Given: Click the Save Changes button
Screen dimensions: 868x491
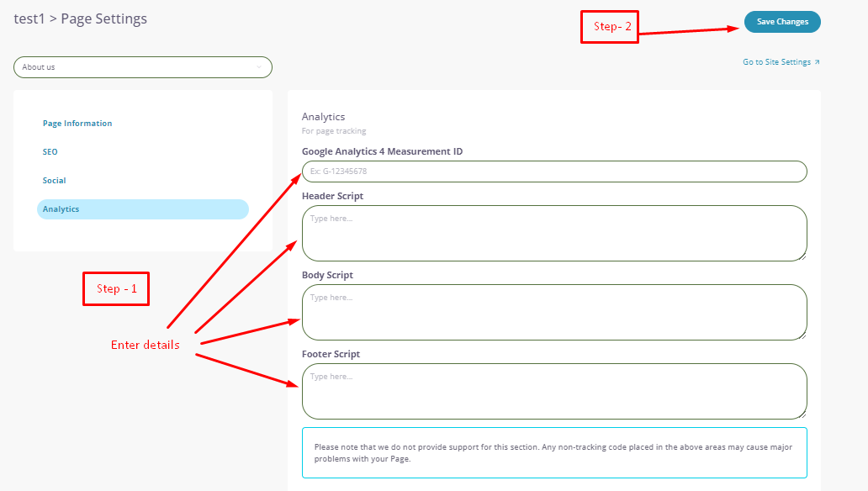Looking at the screenshot, I should pyautogui.click(x=781, y=21).
